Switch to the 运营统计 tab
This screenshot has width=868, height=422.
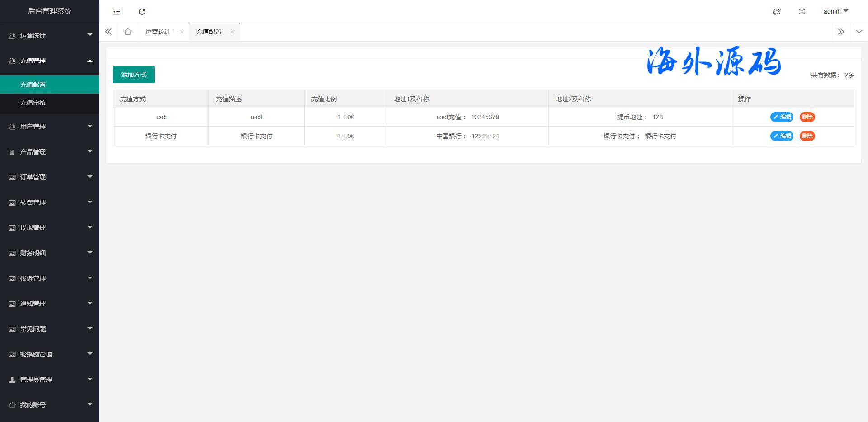click(158, 32)
